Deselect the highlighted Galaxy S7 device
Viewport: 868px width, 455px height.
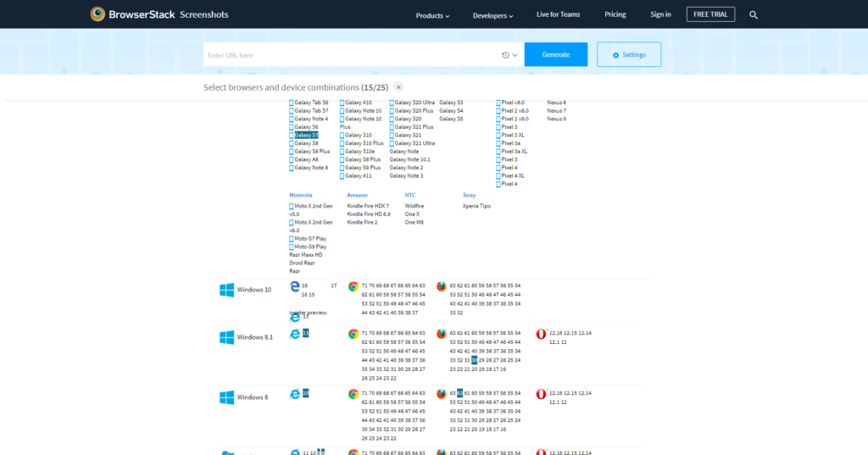point(306,135)
